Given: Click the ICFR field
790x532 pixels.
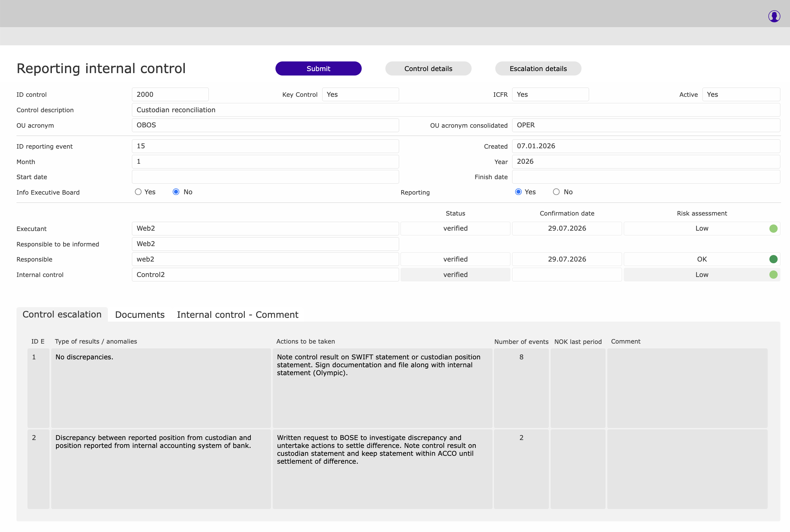Looking at the screenshot, I should (x=551, y=94).
